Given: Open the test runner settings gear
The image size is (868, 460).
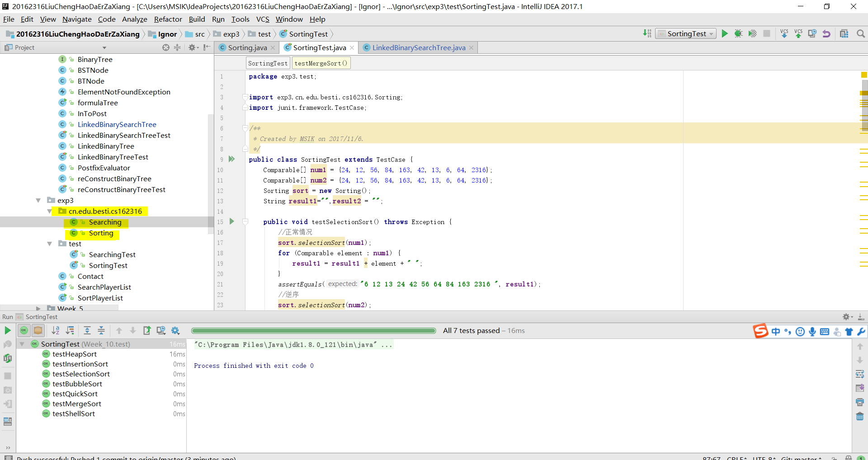Looking at the screenshot, I should click(175, 330).
